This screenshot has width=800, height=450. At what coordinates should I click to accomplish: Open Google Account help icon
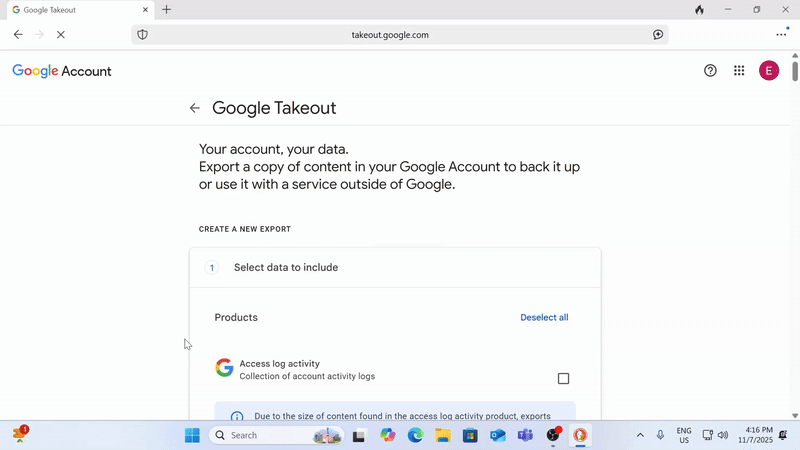(x=710, y=71)
